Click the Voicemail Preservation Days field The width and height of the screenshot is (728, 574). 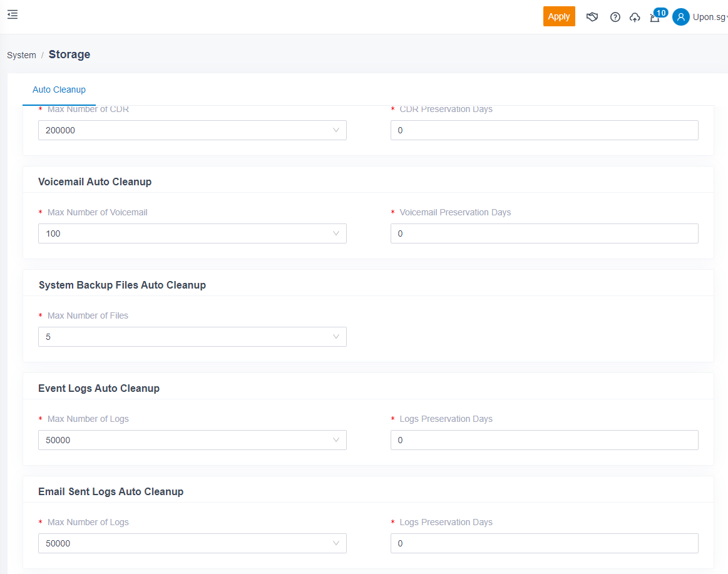[x=544, y=233]
